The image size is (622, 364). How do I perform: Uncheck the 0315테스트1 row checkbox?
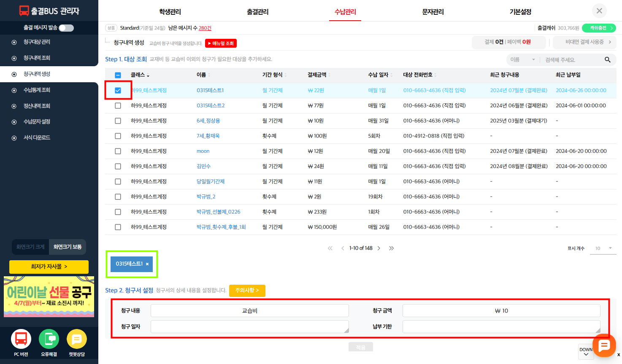tap(118, 90)
